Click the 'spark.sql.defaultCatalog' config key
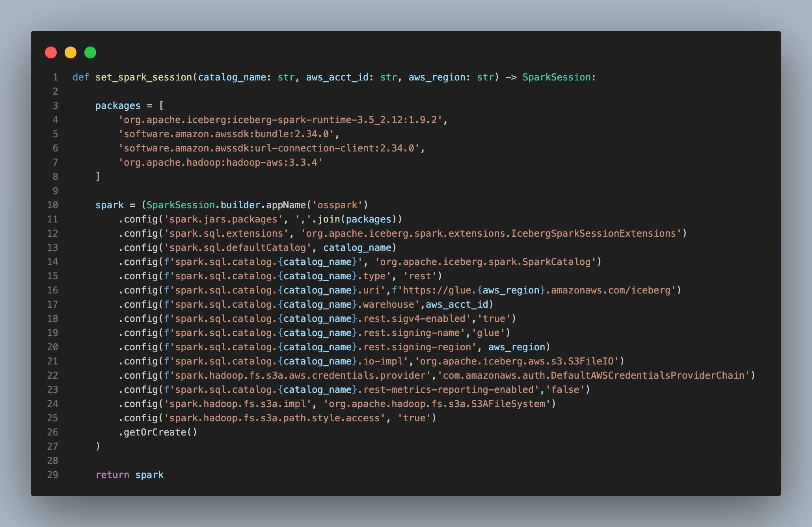The height and width of the screenshot is (527, 812). pos(238,248)
